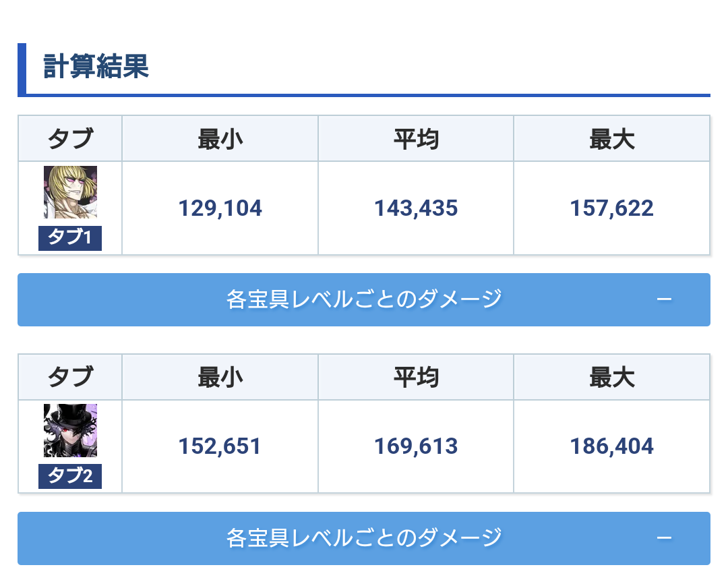Click 平均 header in first table

tap(416, 139)
